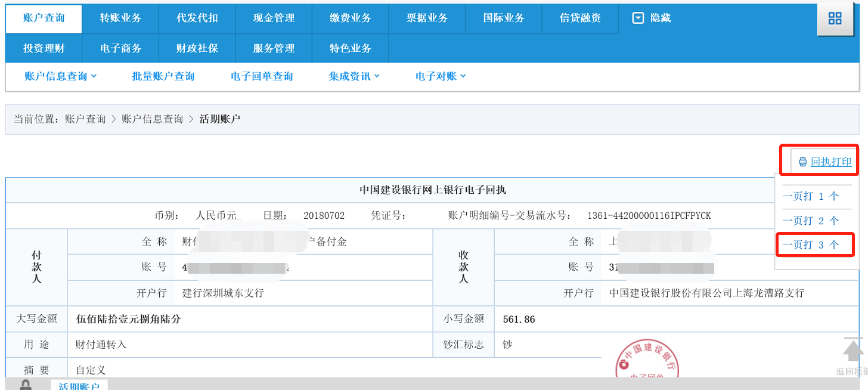Expand the 账户信息查询 submenu dropdown
The height and width of the screenshot is (390, 868).
tap(61, 76)
